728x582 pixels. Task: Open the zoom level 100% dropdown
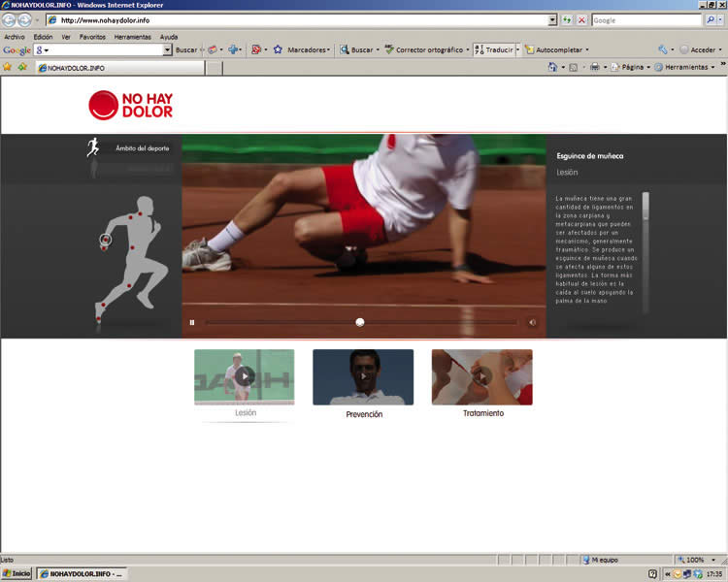click(x=713, y=560)
